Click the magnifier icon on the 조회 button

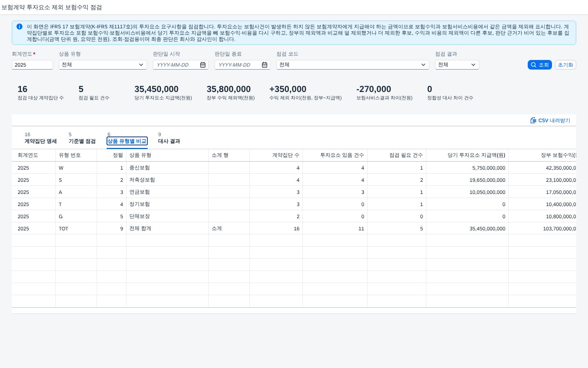534,65
